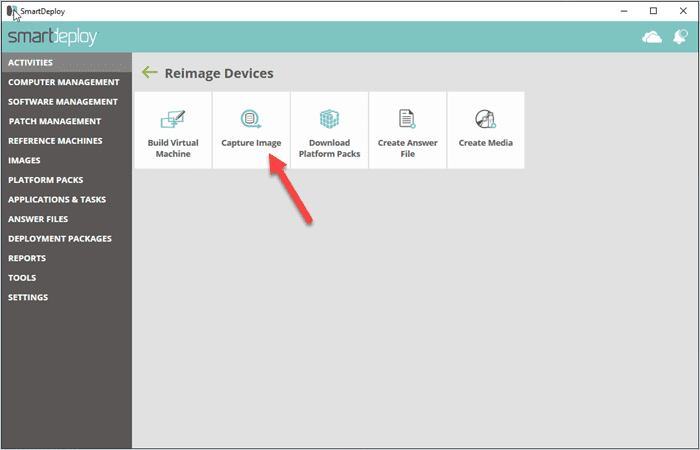This screenshot has height=450, width=700.
Task: Open Software Management section
Action: tap(66, 102)
